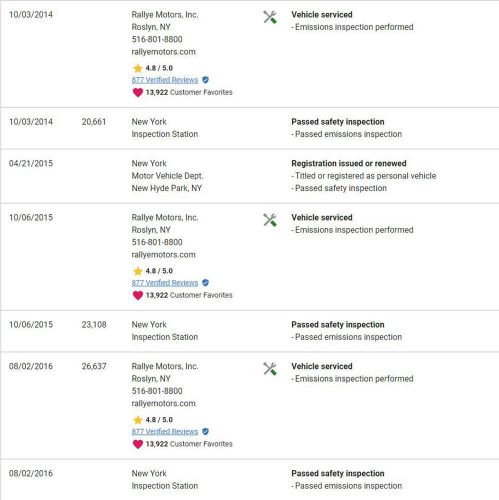Screen dimensions: 499x500
Task: Click the service wrench icon for 08/02/2016
Action: pyautogui.click(x=270, y=369)
